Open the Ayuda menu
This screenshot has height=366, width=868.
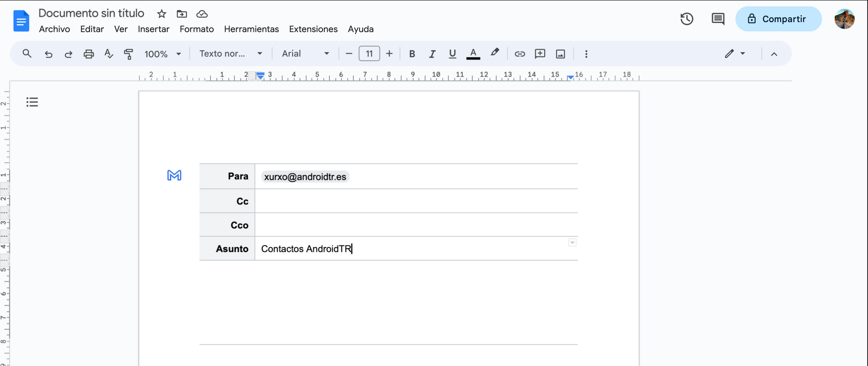click(x=361, y=29)
